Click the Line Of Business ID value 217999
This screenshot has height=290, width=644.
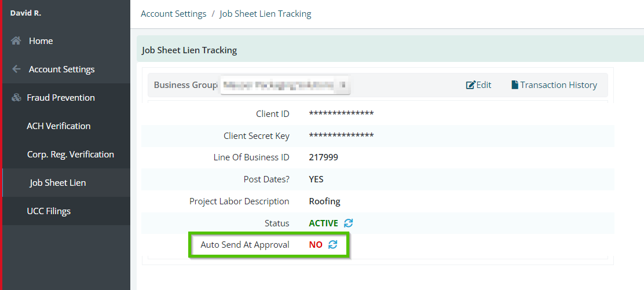324,157
